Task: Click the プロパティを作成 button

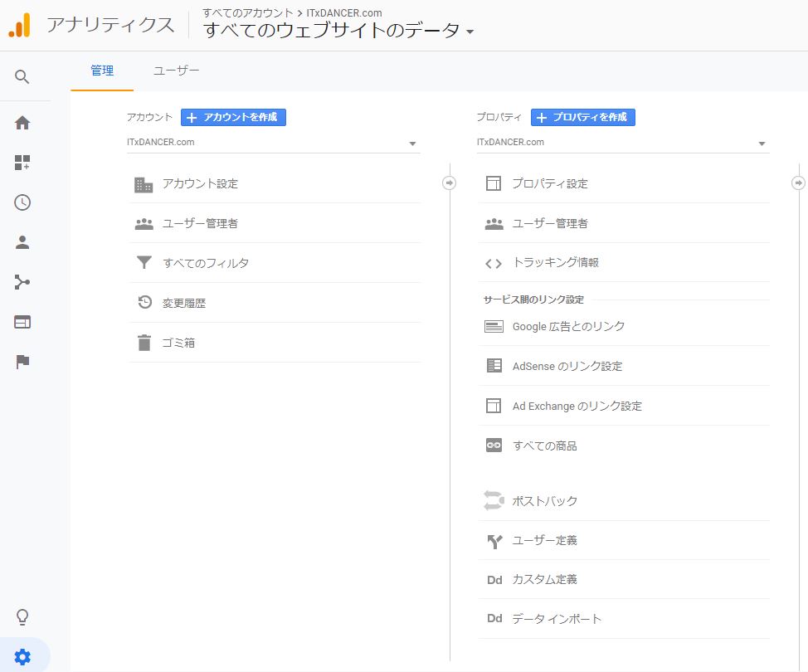Action: 583,118
